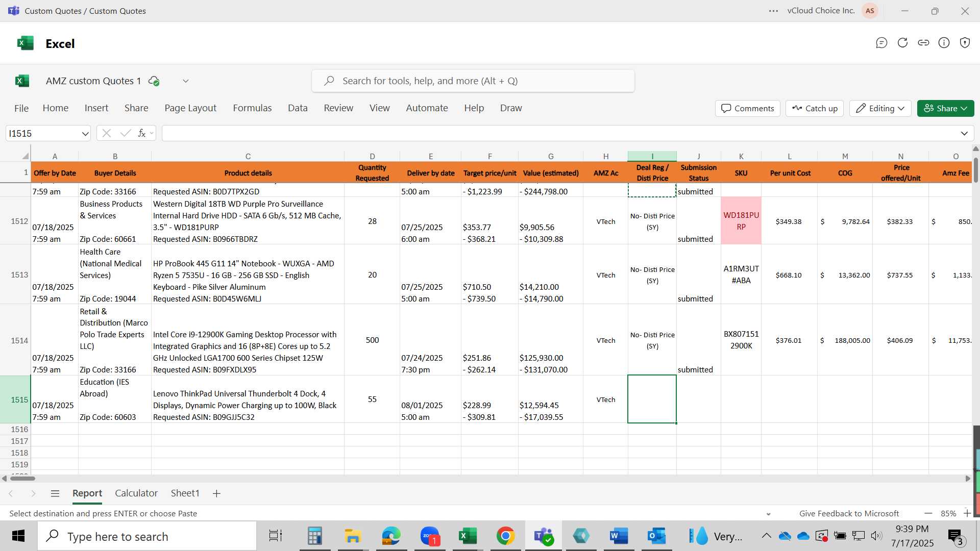Click the Per unit Cost cell $668.10
This screenshot has width=980, height=551.
coord(789,275)
